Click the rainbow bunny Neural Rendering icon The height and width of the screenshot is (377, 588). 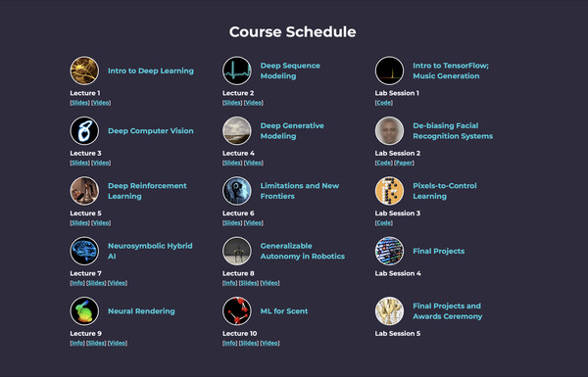[84, 311]
